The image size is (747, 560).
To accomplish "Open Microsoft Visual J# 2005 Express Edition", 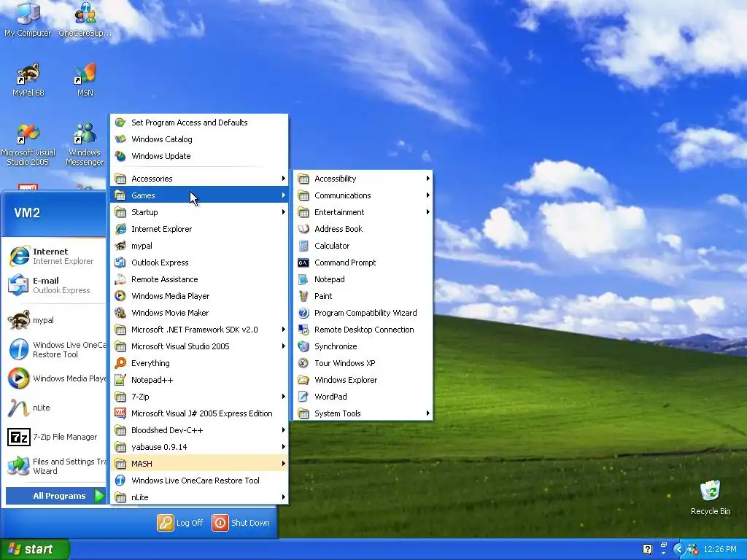I will coord(199,413).
